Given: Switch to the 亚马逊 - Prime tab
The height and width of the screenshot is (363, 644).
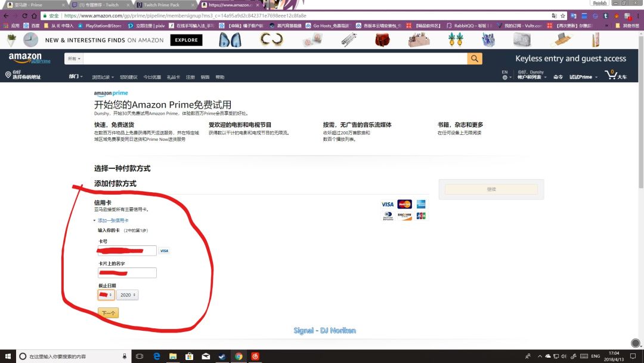Looking at the screenshot, I should click(x=35, y=5).
